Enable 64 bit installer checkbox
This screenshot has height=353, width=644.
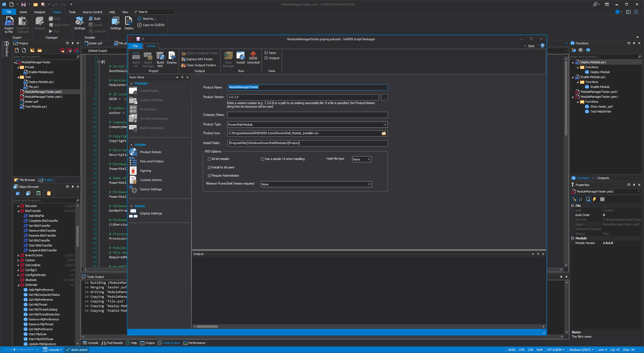point(210,159)
